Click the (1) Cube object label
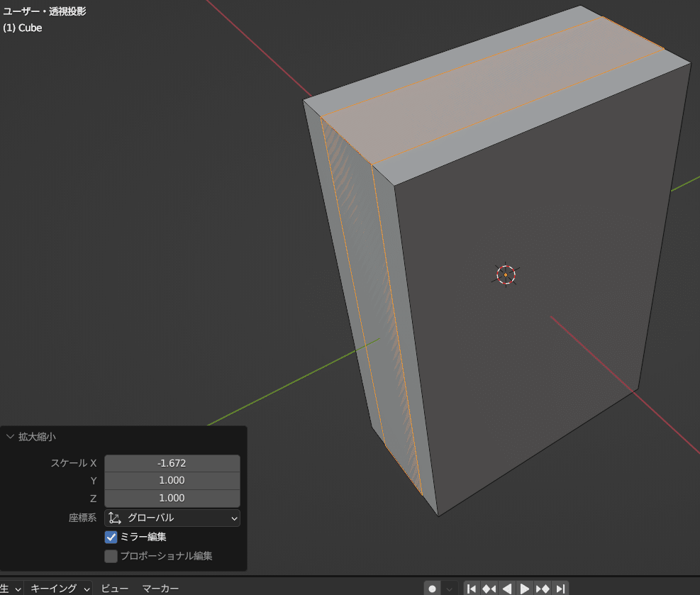Image resolution: width=700 pixels, height=595 pixels. [22, 28]
